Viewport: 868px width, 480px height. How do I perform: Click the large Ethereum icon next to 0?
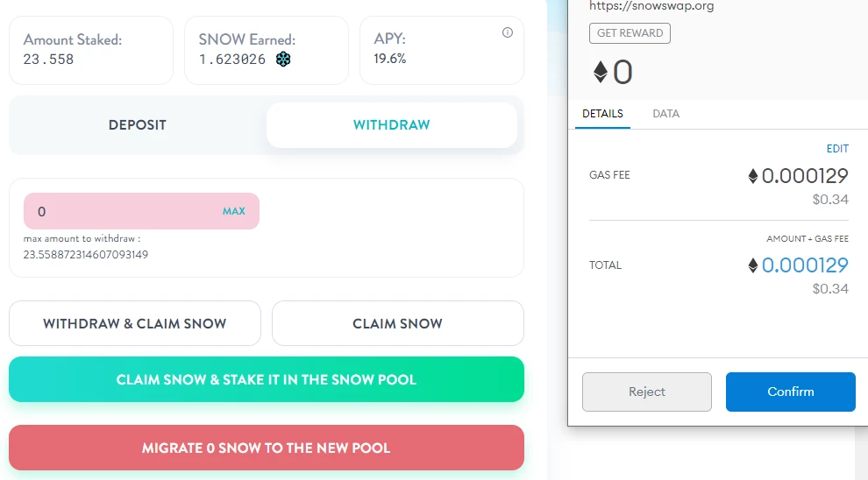(x=601, y=72)
